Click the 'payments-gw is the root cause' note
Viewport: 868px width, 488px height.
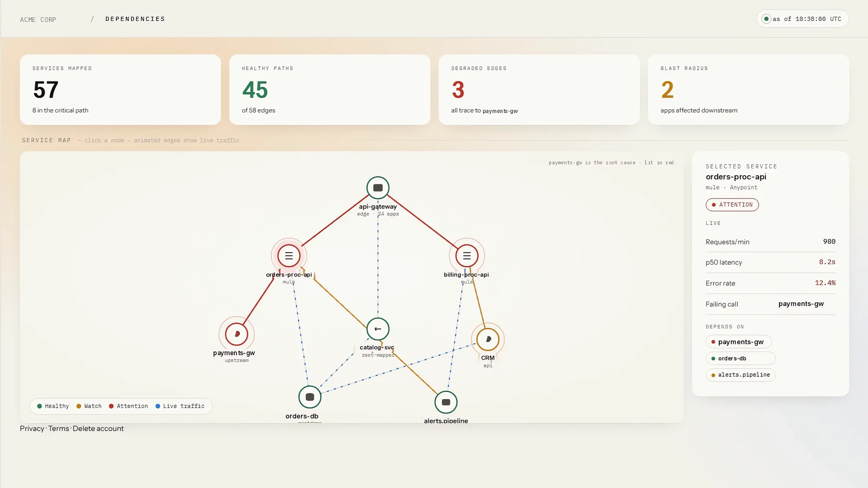611,163
